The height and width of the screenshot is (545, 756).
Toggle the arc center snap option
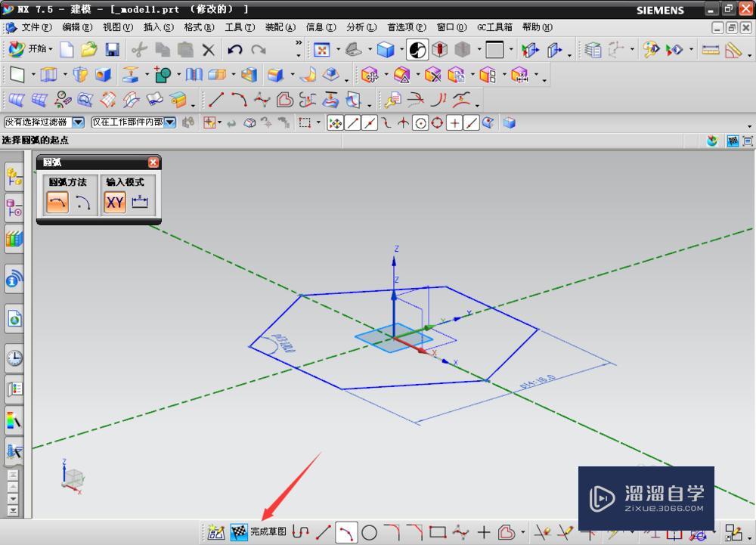pos(420,123)
